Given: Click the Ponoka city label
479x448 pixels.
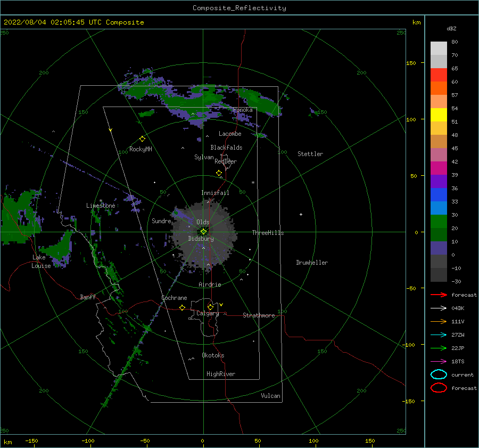Looking at the screenshot, I should (x=243, y=110).
